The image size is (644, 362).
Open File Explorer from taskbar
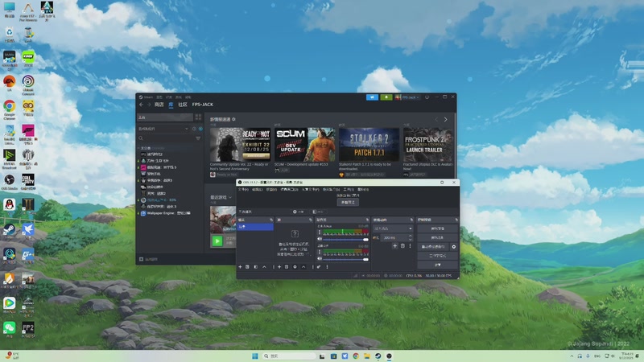[x=367, y=356]
